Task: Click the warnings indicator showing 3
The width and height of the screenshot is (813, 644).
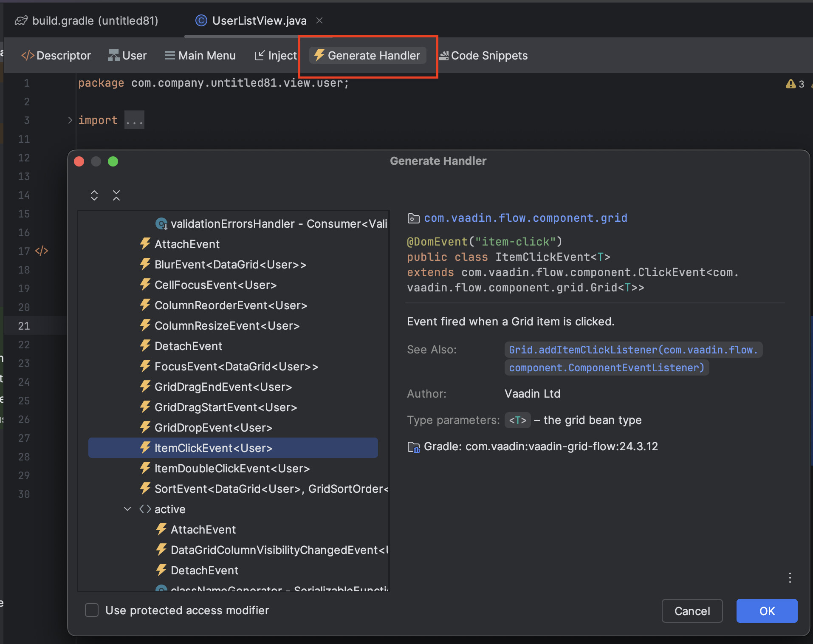Action: 795,84
